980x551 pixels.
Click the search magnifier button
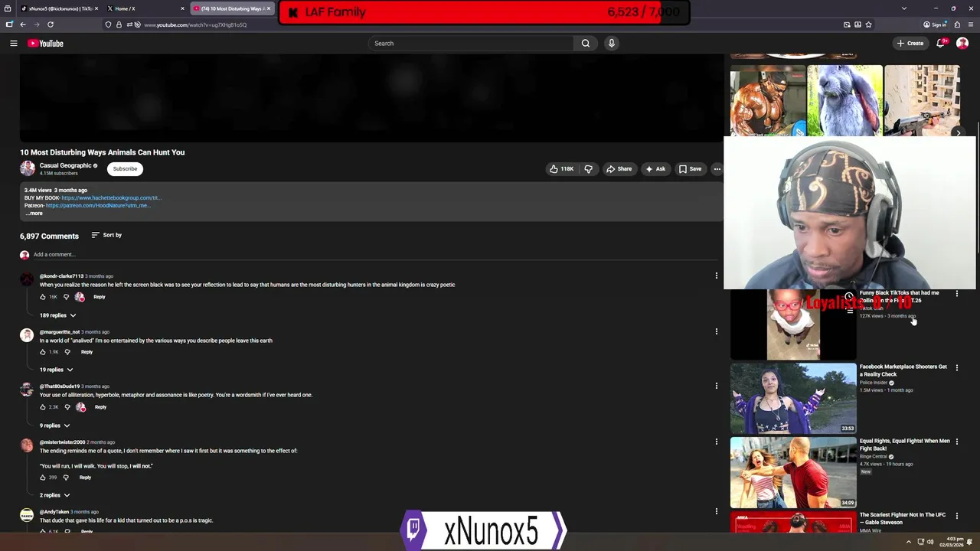tap(586, 44)
